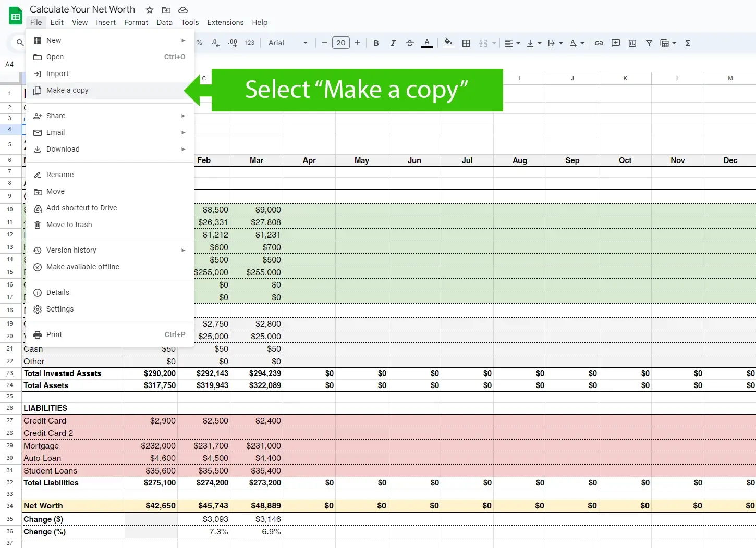Select the column K header

[x=625, y=78]
